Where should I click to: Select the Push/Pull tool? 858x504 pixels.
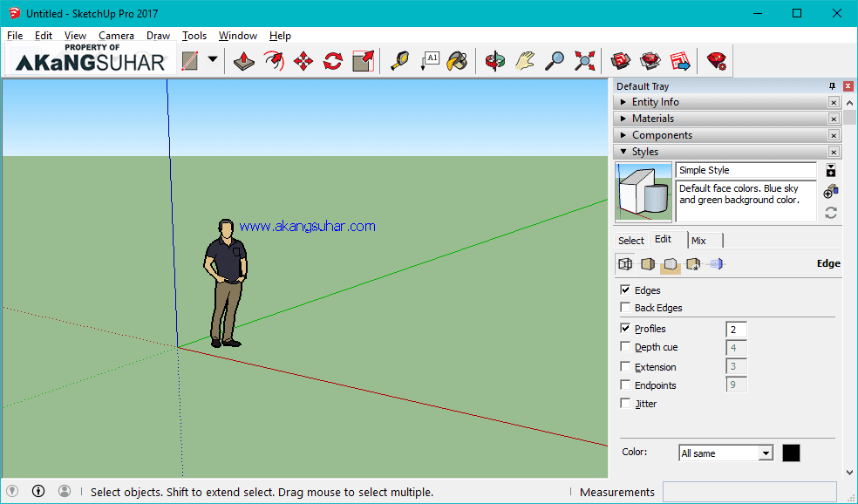pos(243,61)
